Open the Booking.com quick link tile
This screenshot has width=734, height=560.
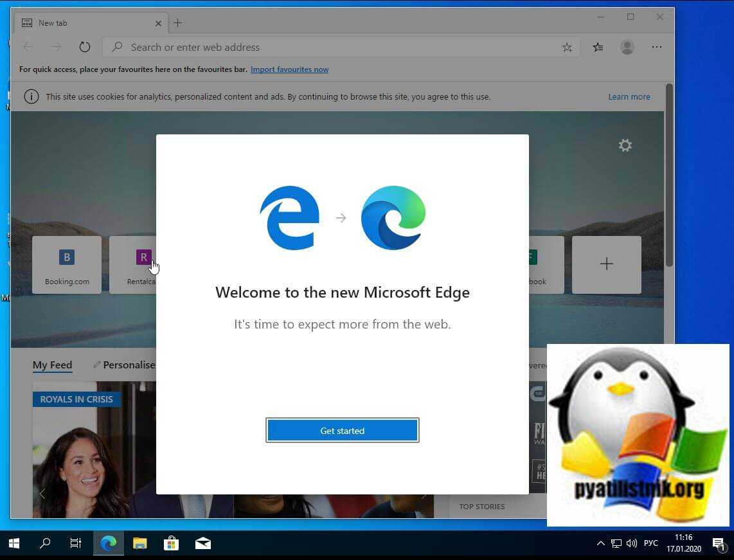67,264
